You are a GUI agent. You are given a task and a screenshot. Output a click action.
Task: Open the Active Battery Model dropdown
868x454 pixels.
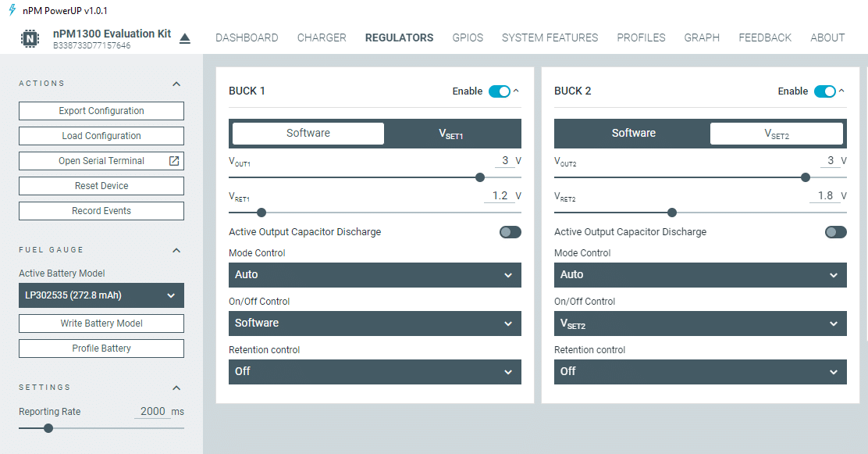(101, 295)
